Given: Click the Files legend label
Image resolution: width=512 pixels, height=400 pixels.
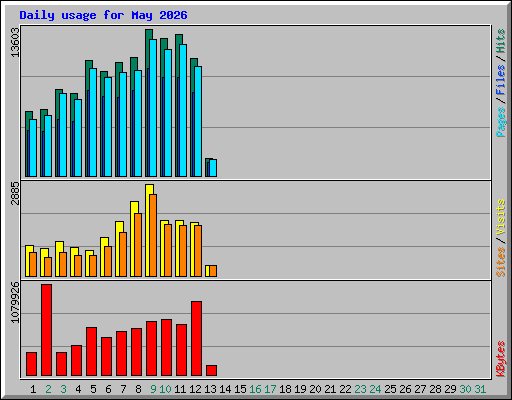Looking at the screenshot, I should coord(500,80).
